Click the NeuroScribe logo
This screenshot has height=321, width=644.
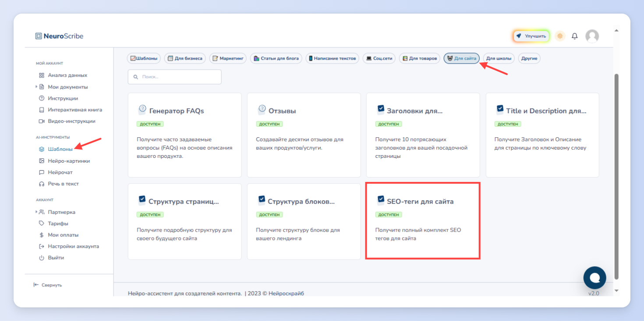pos(59,36)
